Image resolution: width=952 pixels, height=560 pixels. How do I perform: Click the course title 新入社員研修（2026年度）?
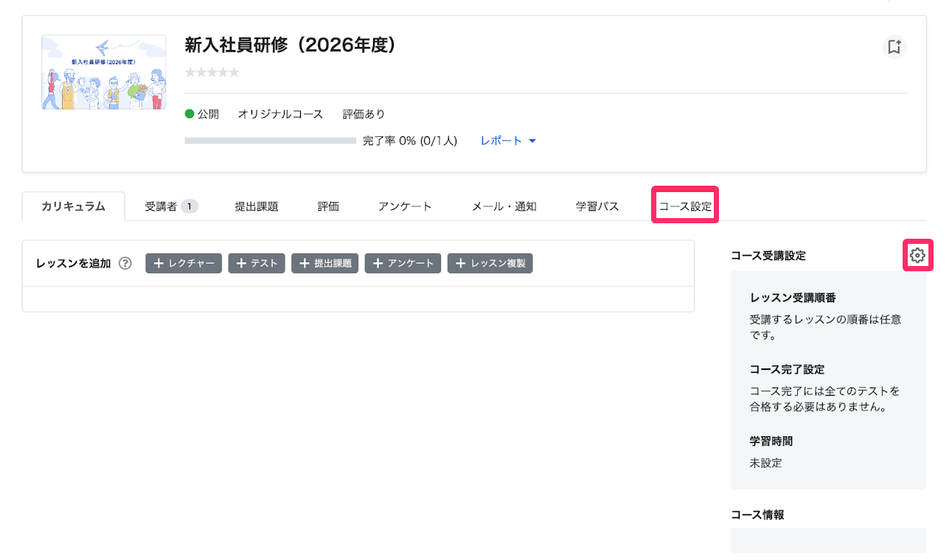(290, 46)
